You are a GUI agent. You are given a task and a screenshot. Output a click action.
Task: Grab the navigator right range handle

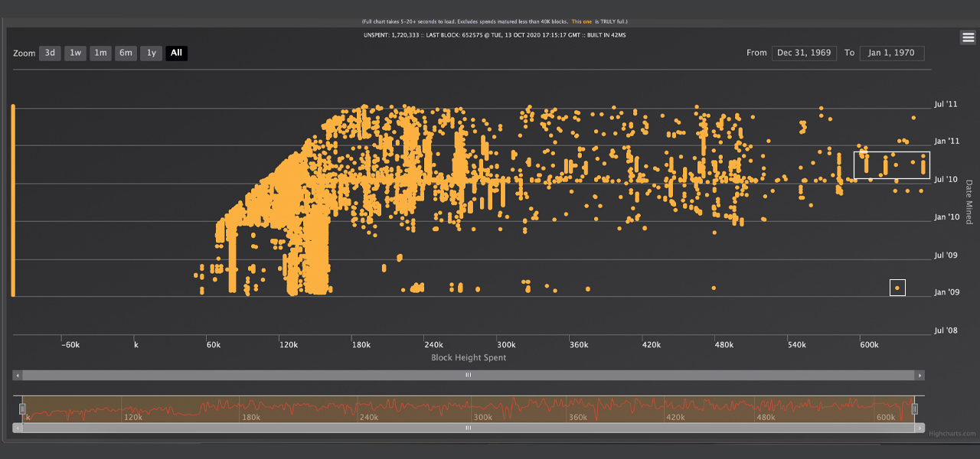[x=914, y=409]
